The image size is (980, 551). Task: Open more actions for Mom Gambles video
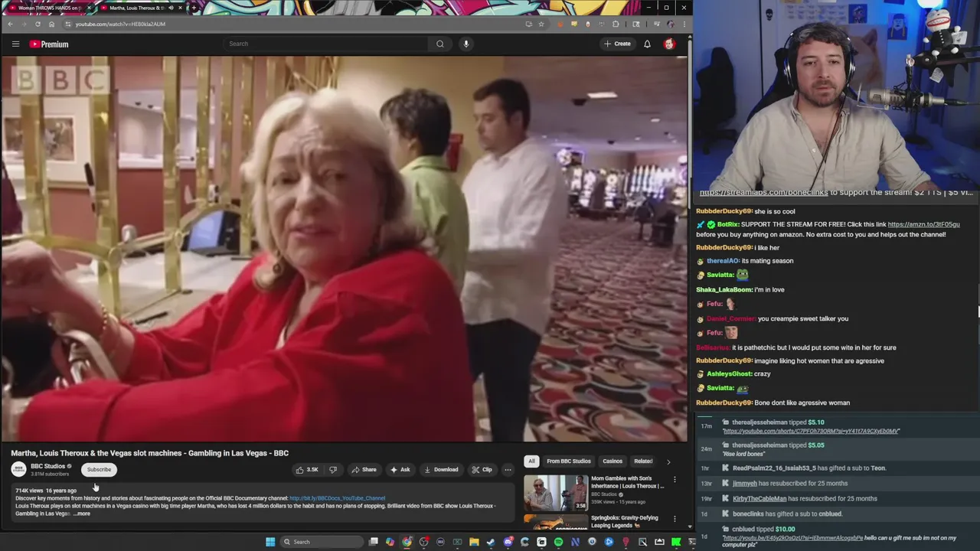pyautogui.click(x=675, y=480)
